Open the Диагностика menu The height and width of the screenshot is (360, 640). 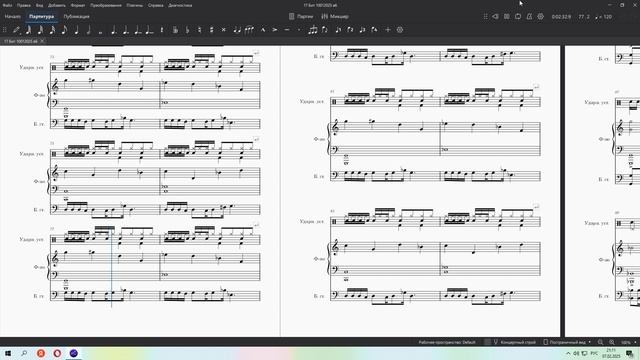[180, 5]
